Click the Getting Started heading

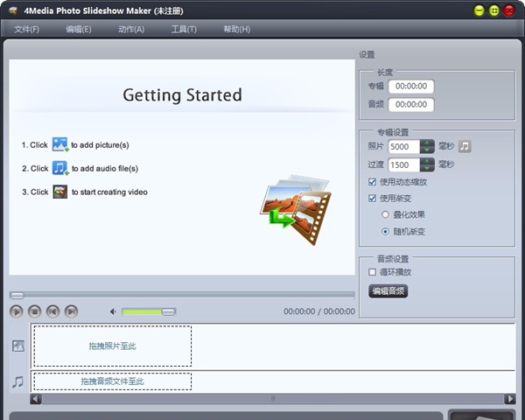click(x=183, y=95)
